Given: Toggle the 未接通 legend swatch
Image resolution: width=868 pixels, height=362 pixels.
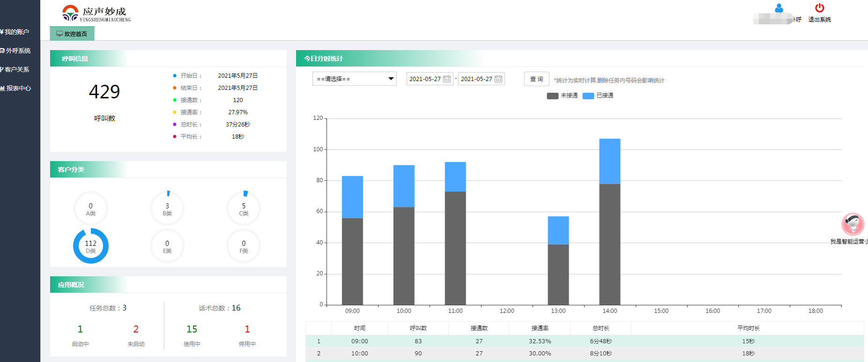Looking at the screenshot, I should pos(553,96).
